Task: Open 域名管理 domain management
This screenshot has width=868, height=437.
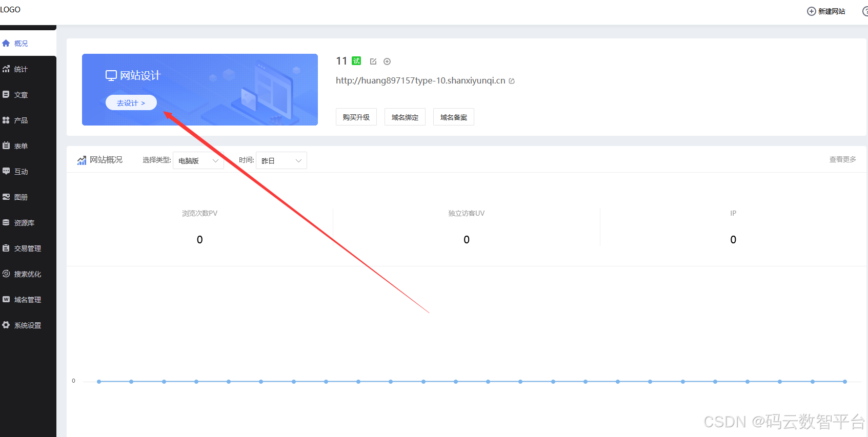Action: [27, 300]
